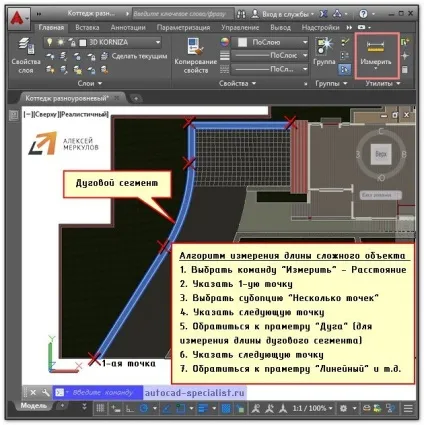The height and width of the screenshot is (425, 424).
Task: Click the new drawing plus tab
Action: coord(136,99)
